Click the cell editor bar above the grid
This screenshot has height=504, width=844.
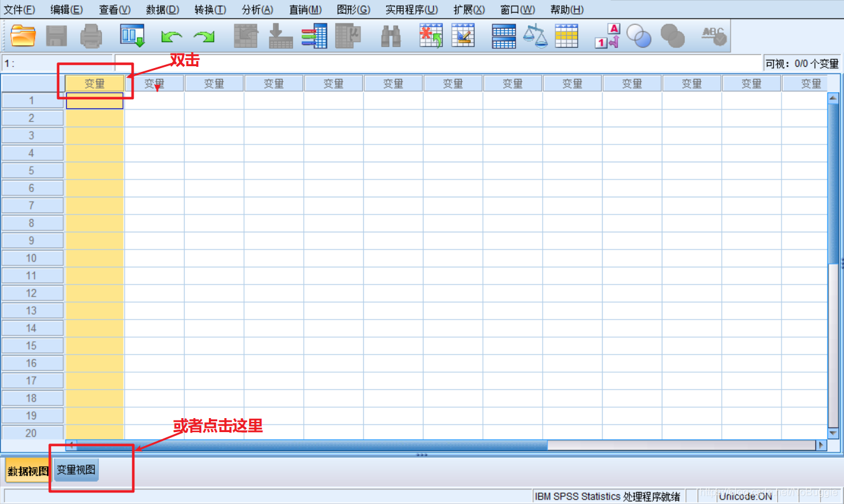438,64
